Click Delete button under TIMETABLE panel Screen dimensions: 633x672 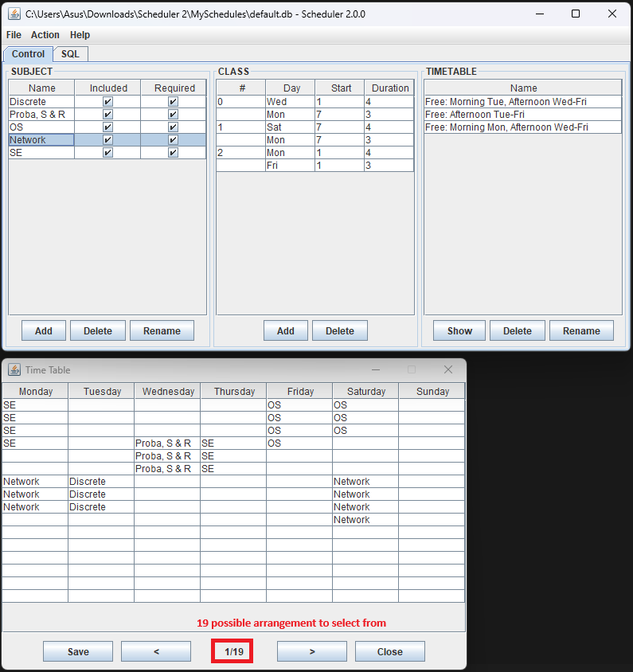518,331
